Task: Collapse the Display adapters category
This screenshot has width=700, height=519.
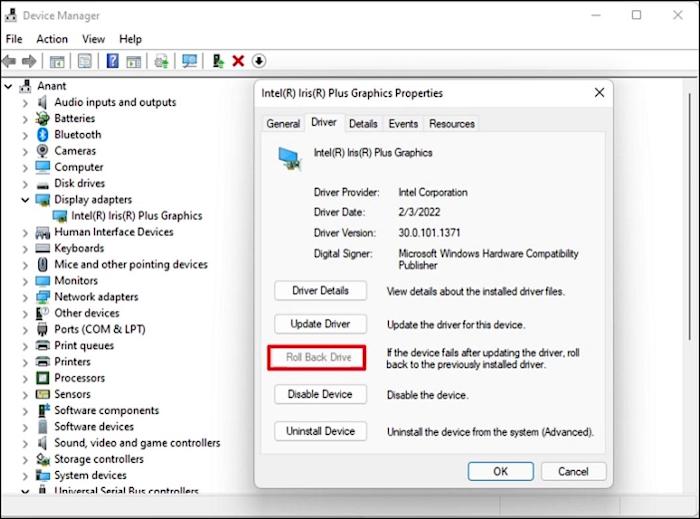Action: click(x=26, y=200)
